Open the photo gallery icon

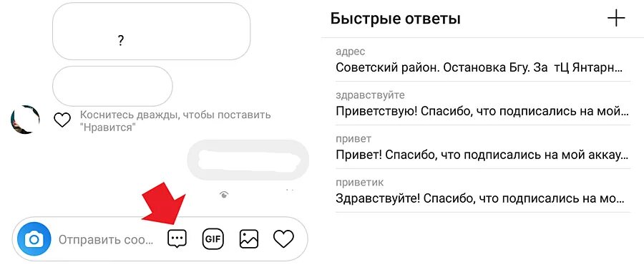[248, 238]
